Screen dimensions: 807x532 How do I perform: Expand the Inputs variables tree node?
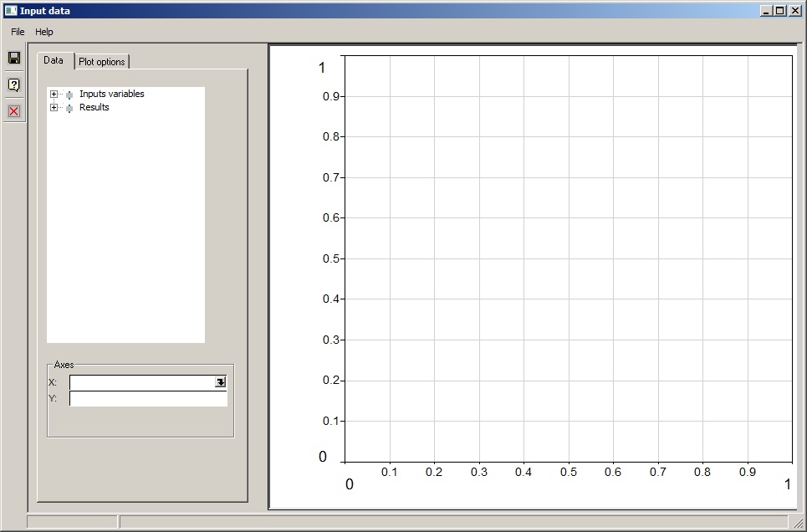coord(54,95)
